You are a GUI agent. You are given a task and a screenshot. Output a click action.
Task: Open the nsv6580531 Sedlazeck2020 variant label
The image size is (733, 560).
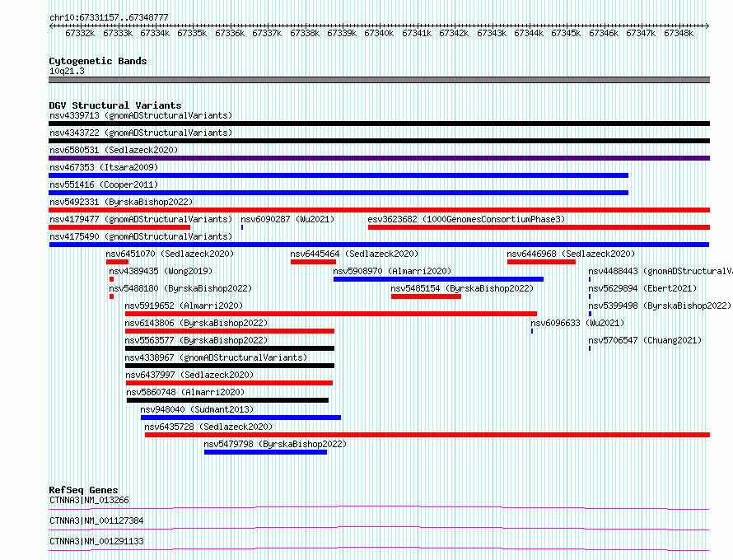pos(114,150)
